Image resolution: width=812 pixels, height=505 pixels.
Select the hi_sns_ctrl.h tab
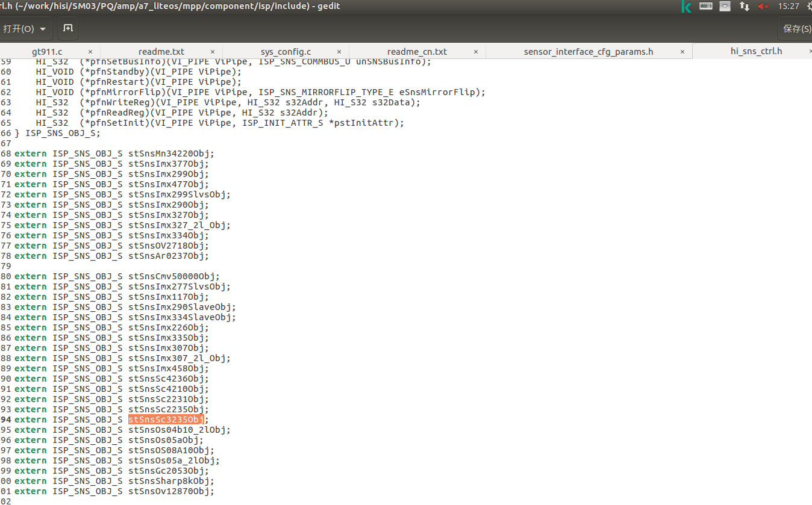pyautogui.click(x=756, y=51)
